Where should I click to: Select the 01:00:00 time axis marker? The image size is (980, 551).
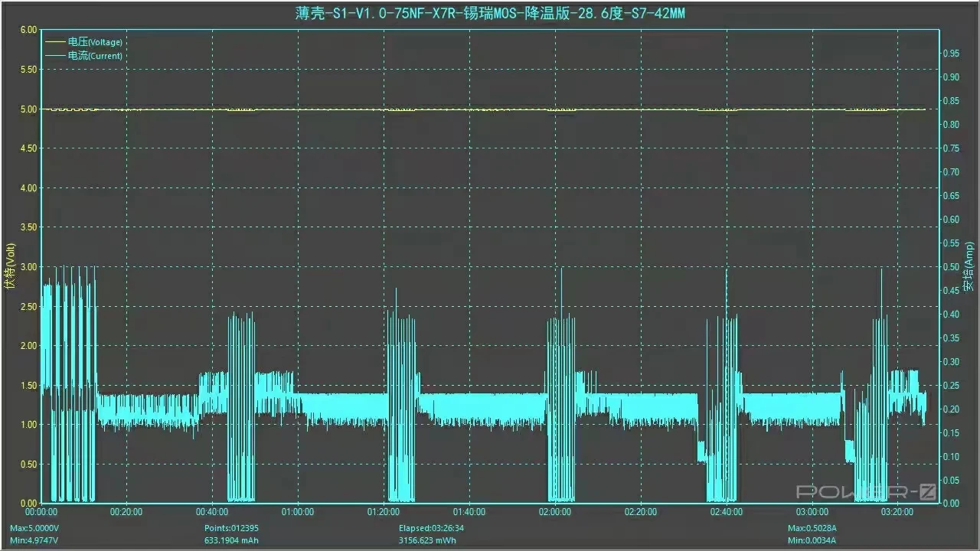(x=297, y=512)
